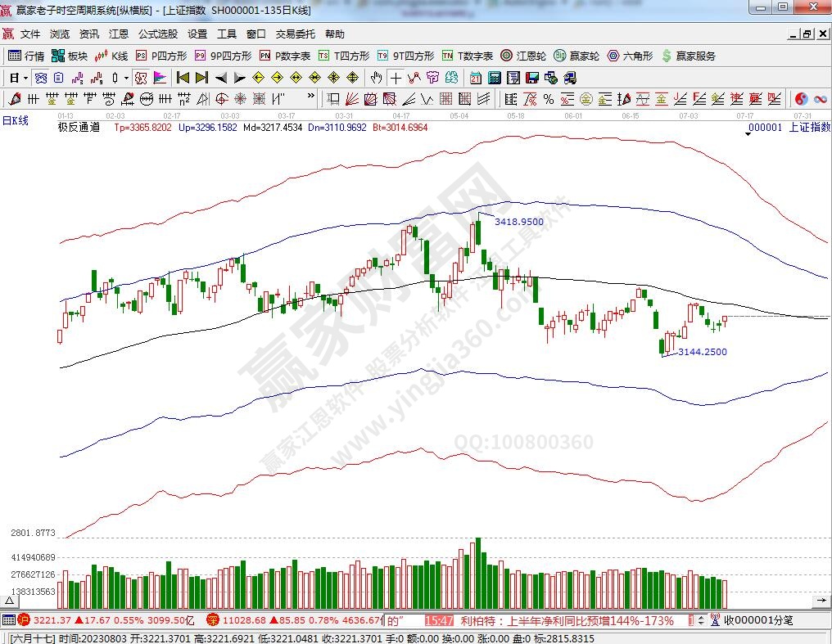Click the save floppy disk icon
832x644 pixels.
tap(531, 78)
